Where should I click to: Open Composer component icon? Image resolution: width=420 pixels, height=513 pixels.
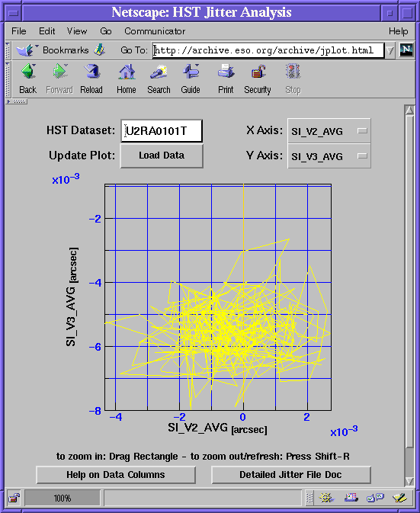tap(399, 498)
